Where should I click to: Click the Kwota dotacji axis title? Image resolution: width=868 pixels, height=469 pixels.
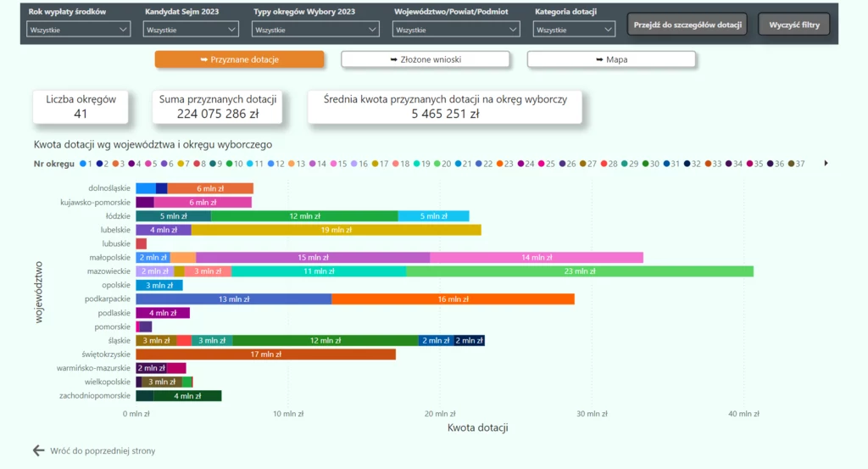[478, 427]
